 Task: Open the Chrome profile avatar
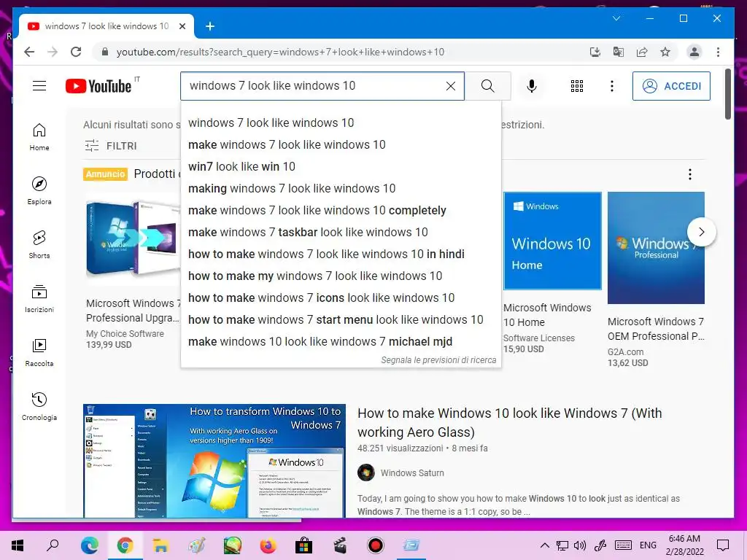point(694,52)
